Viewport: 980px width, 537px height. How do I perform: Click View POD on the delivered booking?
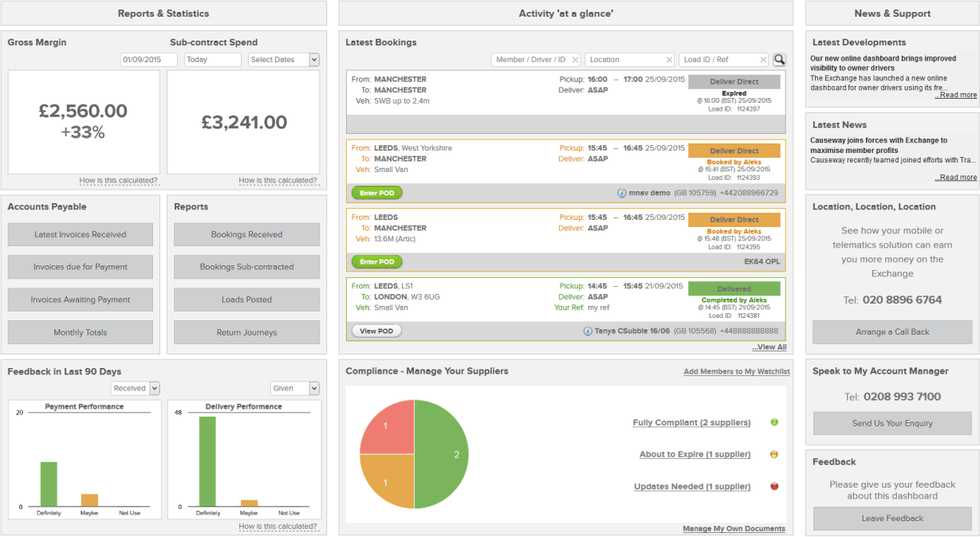[376, 331]
